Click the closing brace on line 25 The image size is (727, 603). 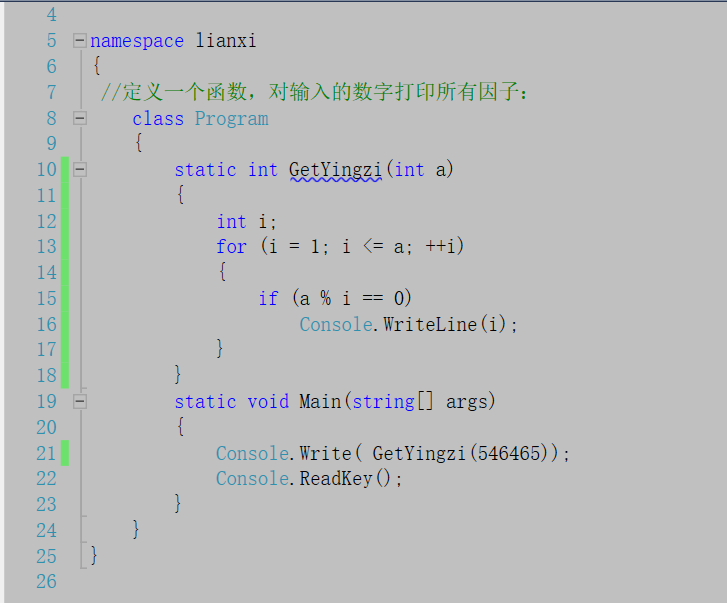[x=94, y=555]
